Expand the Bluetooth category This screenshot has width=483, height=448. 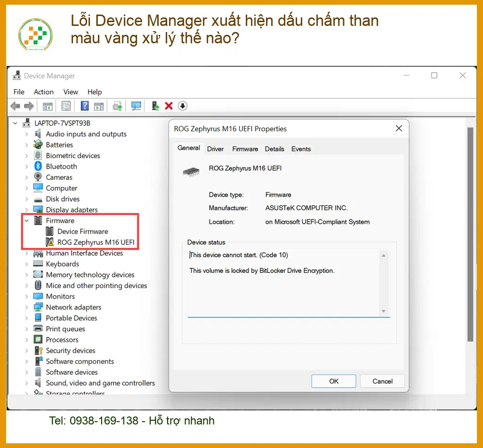(x=26, y=167)
